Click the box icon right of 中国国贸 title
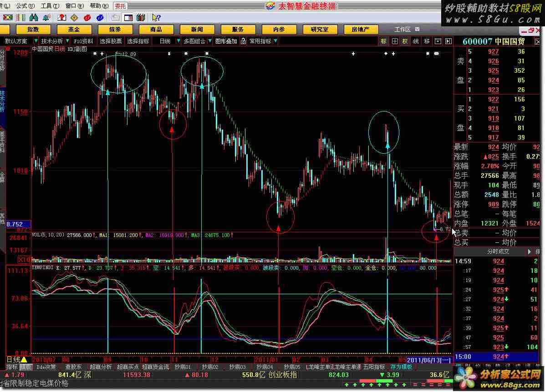Screen dimensions: 545x392 (x=537, y=42)
